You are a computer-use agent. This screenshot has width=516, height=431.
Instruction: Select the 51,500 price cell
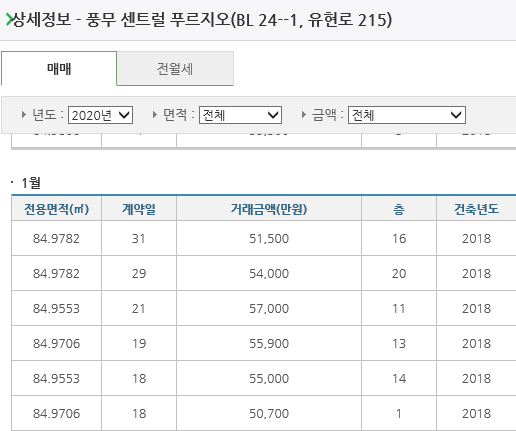pos(269,239)
